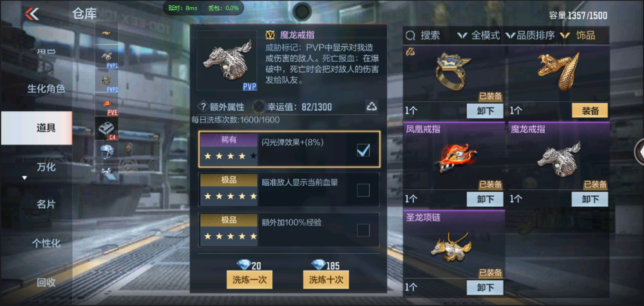Switch to the 个性化 sidebar tab
644x306 pixels.
[x=46, y=244]
